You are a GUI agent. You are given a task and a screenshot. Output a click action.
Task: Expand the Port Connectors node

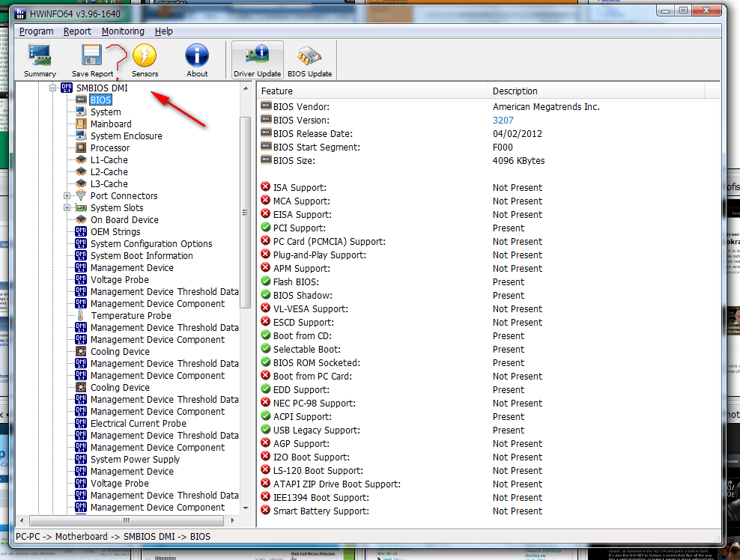click(67, 196)
